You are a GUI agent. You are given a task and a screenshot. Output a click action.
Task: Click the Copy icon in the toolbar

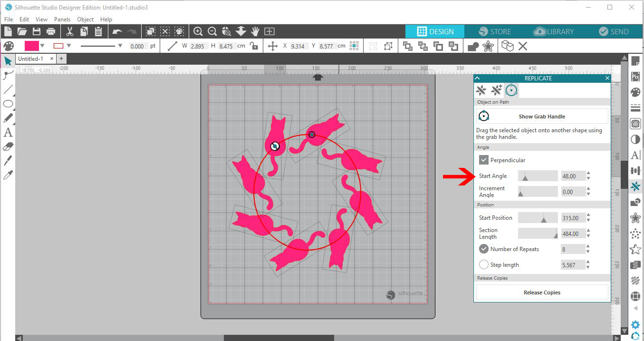(x=84, y=31)
